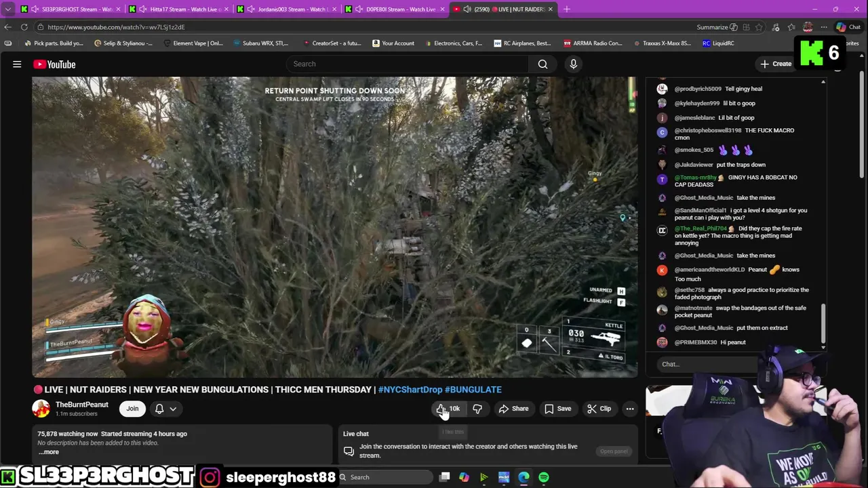Click the YouTube search magnifier button
This screenshot has height=488, width=868.
tap(542, 64)
